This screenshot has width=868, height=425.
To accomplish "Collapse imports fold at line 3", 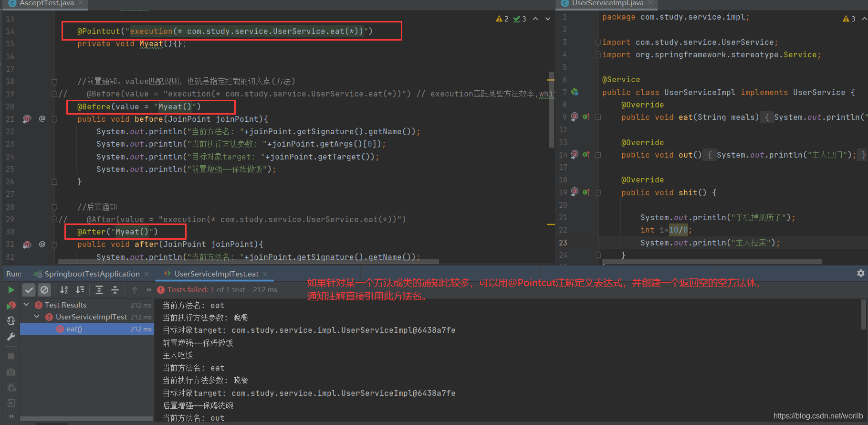I will pyautogui.click(x=598, y=42).
